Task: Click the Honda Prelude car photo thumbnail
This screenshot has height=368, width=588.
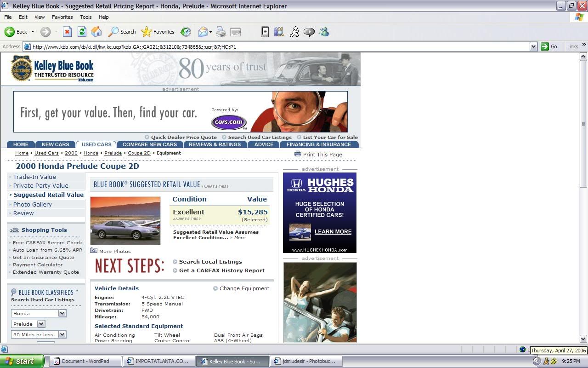Action: (125, 221)
